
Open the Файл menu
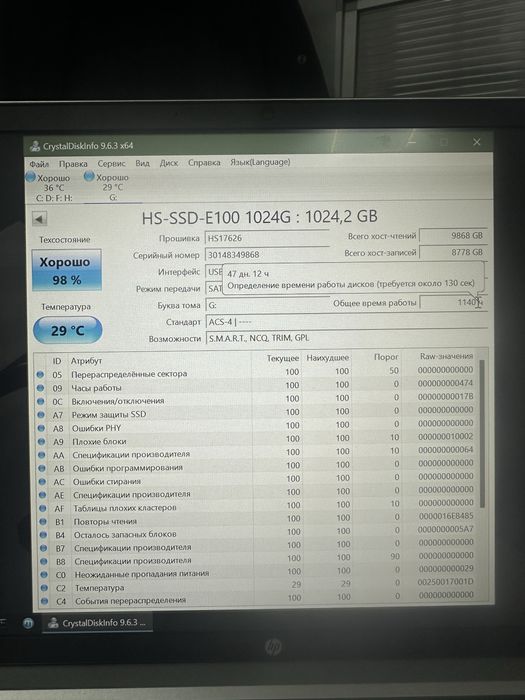[x=39, y=164]
